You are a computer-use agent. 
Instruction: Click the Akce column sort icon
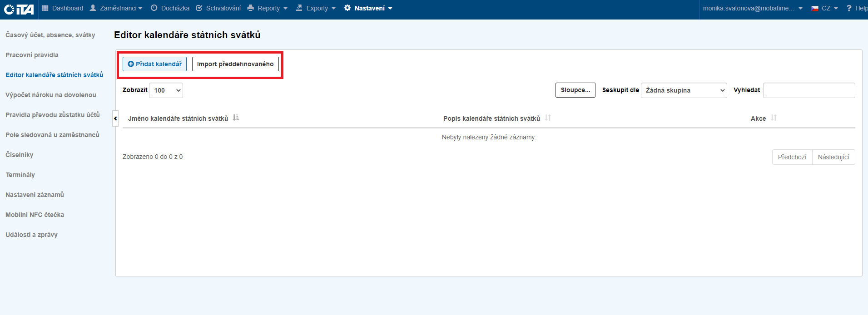coord(774,118)
